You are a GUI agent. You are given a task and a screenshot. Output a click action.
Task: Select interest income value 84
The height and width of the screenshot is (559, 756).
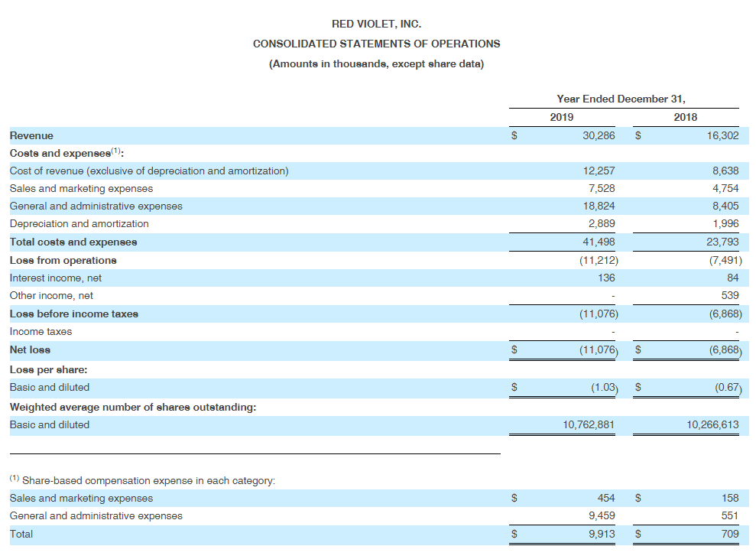tap(733, 278)
